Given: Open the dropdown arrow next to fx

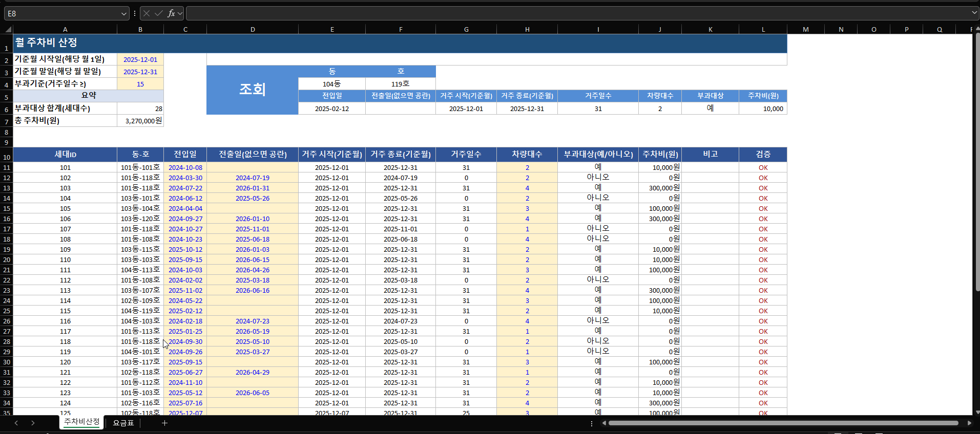Looking at the screenshot, I should pyautogui.click(x=180, y=14).
